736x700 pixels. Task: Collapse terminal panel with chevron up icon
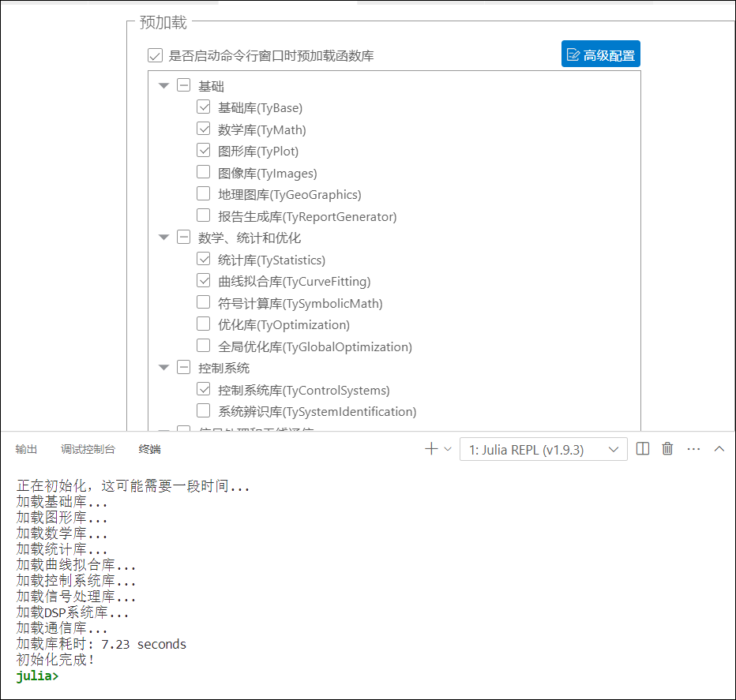pyautogui.click(x=719, y=449)
